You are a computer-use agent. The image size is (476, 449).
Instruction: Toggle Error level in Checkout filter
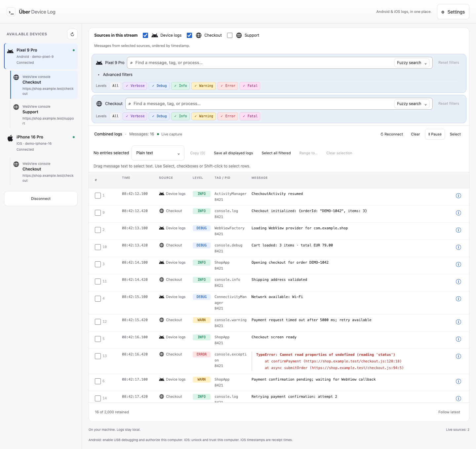(x=228, y=116)
